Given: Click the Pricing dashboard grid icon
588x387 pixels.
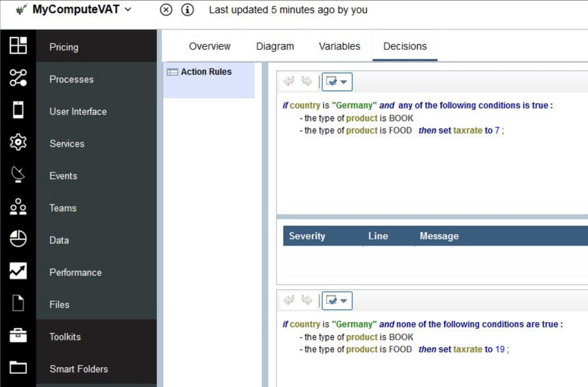Looking at the screenshot, I should click(x=18, y=45).
